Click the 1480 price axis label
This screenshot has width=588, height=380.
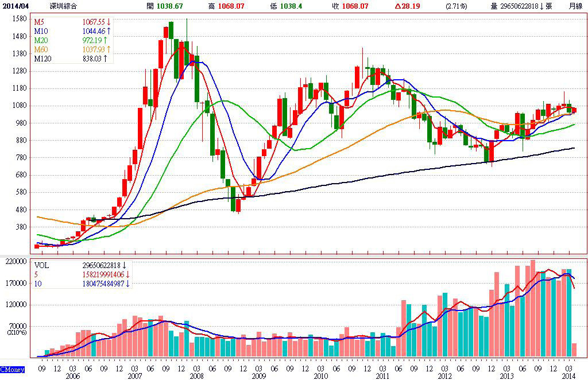(x=19, y=36)
